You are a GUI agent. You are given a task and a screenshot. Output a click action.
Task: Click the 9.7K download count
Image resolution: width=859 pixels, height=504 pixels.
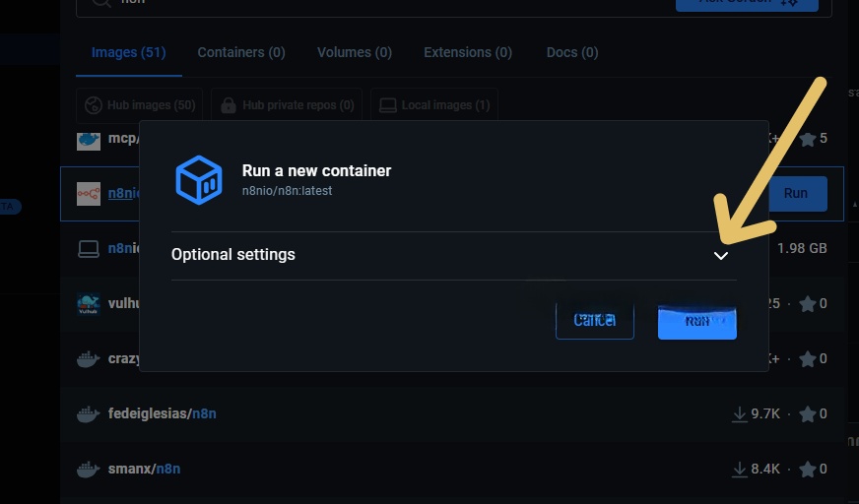(765, 413)
